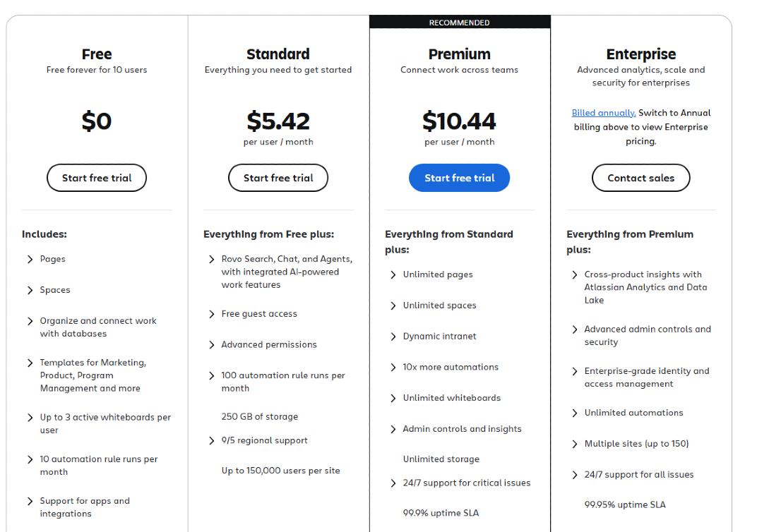The height and width of the screenshot is (532, 769).
Task: Start free trial on the Standard plan
Action: point(278,178)
